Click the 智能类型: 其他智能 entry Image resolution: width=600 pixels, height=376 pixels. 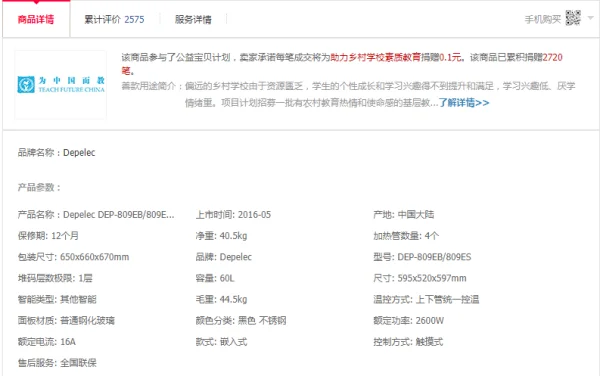(x=57, y=299)
